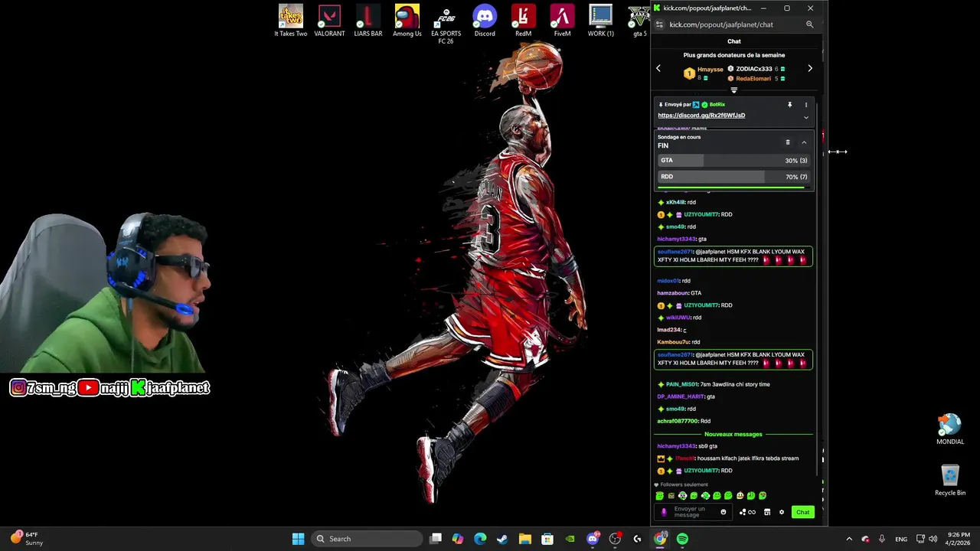
Task: Open the Discord invite link
Action: pos(701,116)
